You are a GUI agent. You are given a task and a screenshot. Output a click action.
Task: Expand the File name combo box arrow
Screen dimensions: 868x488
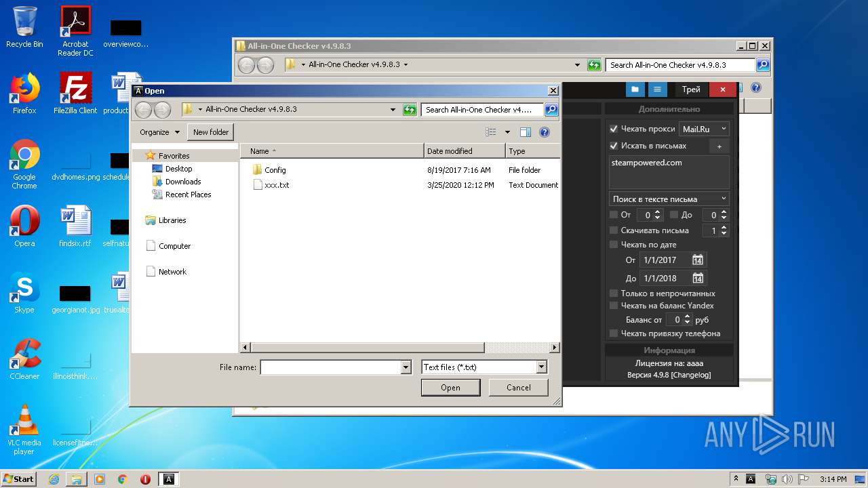406,367
